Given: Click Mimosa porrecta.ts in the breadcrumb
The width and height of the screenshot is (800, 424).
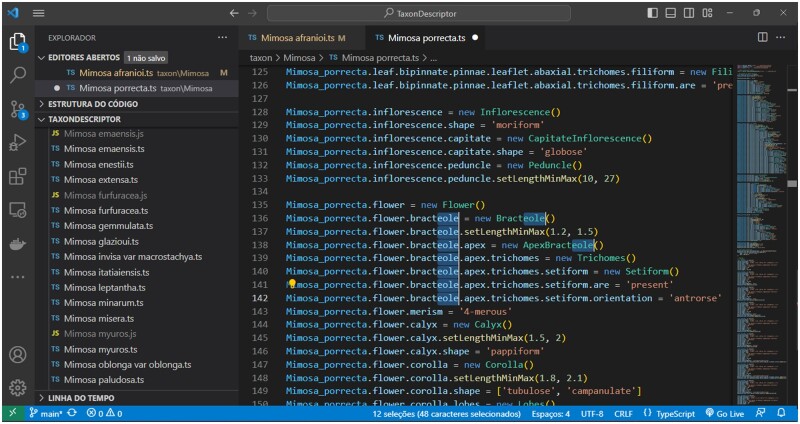Looking at the screenshot, I should coord(380,58).
